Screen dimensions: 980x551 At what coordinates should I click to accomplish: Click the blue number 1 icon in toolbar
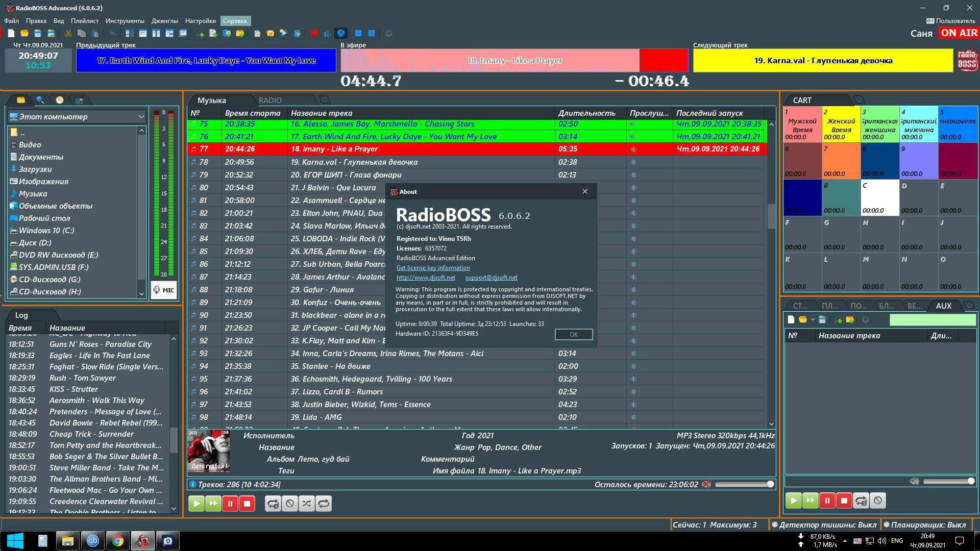click(x=358, y=33)
